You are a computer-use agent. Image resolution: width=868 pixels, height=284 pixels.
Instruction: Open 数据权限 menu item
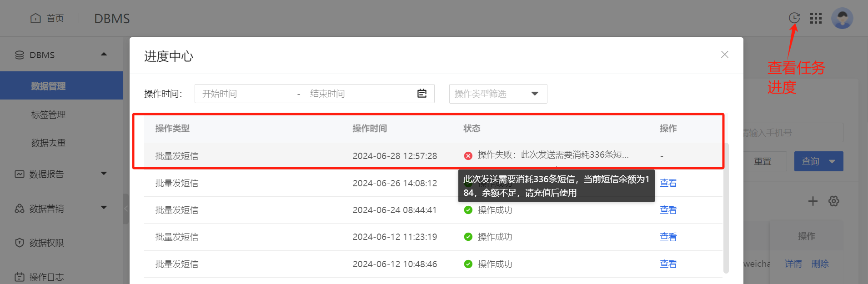click(46, 243)
